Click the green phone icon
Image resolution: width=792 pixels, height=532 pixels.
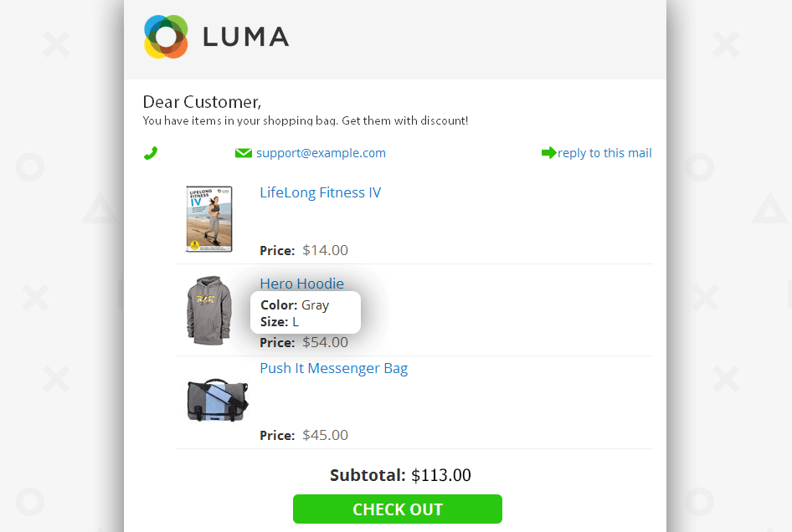point(151,153)
